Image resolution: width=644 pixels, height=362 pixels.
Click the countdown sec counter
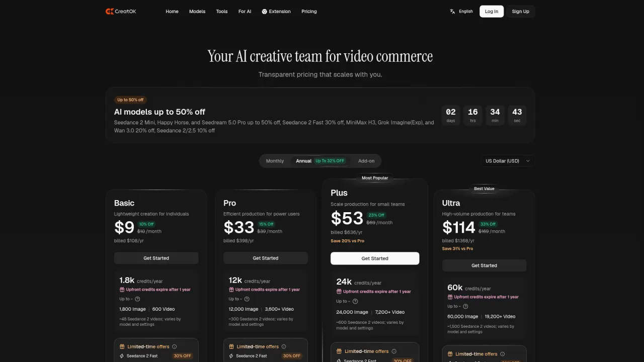pyautogui.click(x=517, y=115)
